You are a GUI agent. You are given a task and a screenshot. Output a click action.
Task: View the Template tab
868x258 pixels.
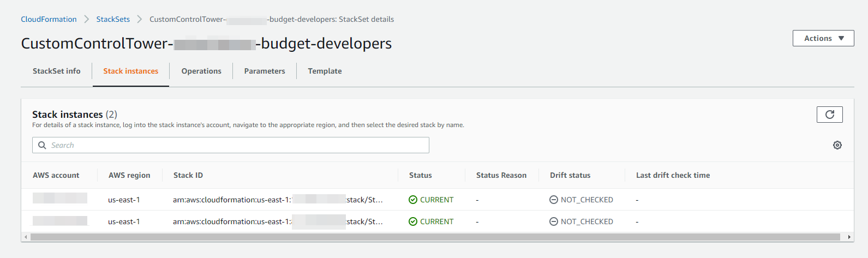click(325, 71)
